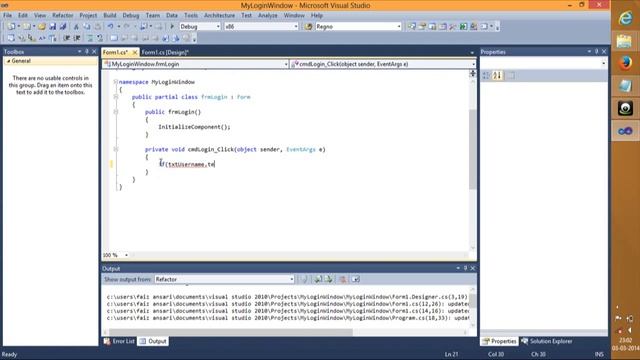Toggle Word Wrap icon in Output toolbar
Screen dimensions: 640x360
click(356, 279)
